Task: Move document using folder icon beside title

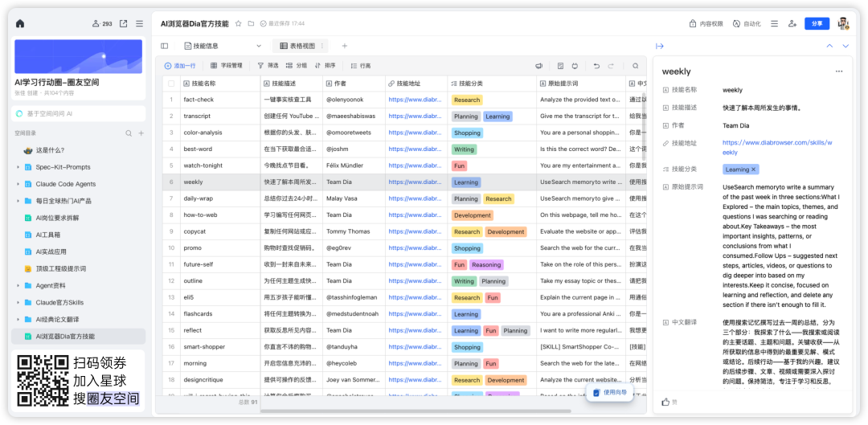Action: (251, 24)
